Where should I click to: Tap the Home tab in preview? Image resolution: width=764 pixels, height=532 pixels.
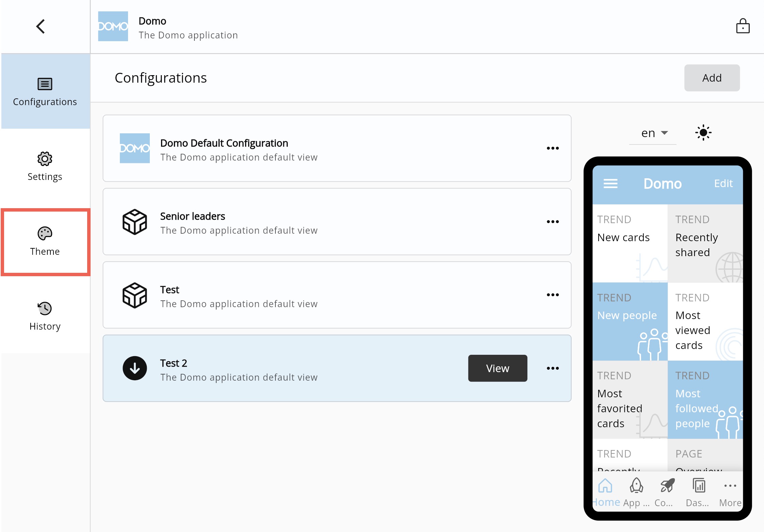click(606, 492)
